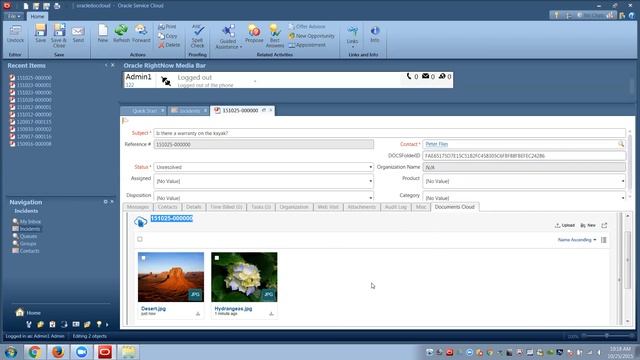
Task: Open the File menu
Action: click(x=14, y=16)
